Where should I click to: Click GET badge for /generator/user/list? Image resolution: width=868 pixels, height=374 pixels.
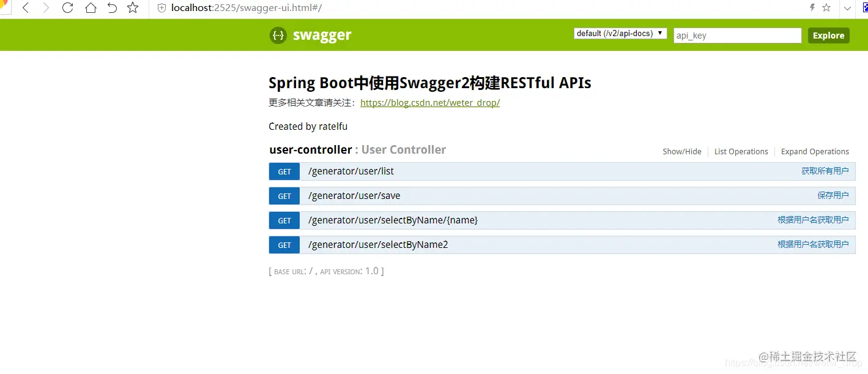click(284, 171)
